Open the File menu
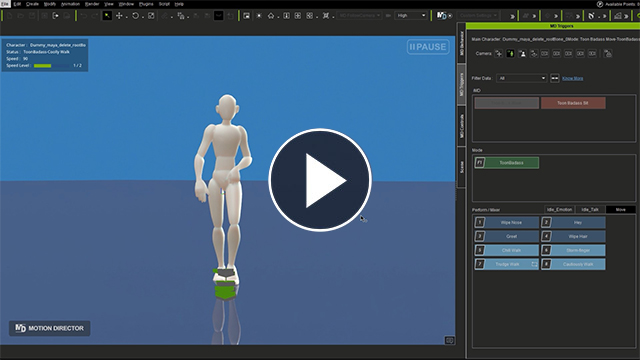The image size is (640, 360). (x=4, y=4)
